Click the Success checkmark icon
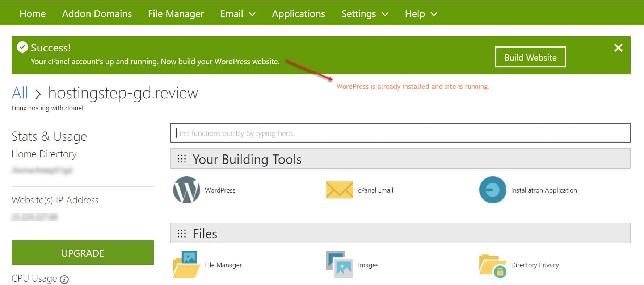The image size is (644, 285). tap(22, 47)
